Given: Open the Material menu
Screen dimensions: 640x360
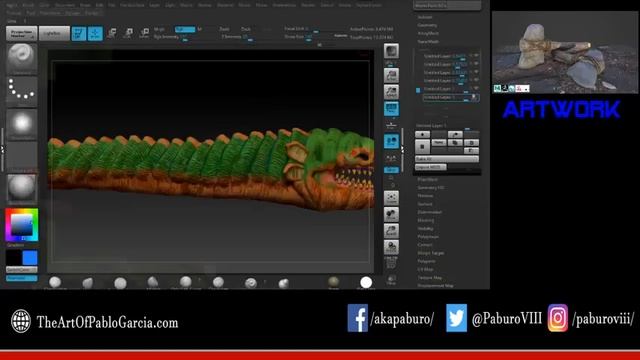Looking at the screenshot, I should (x=225, y=5).
